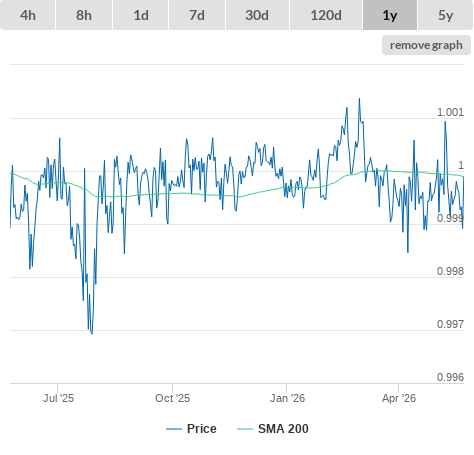Click the Jul '25 axis label
Viewport: 474px width, 455px height.
[x=58, y=398]
